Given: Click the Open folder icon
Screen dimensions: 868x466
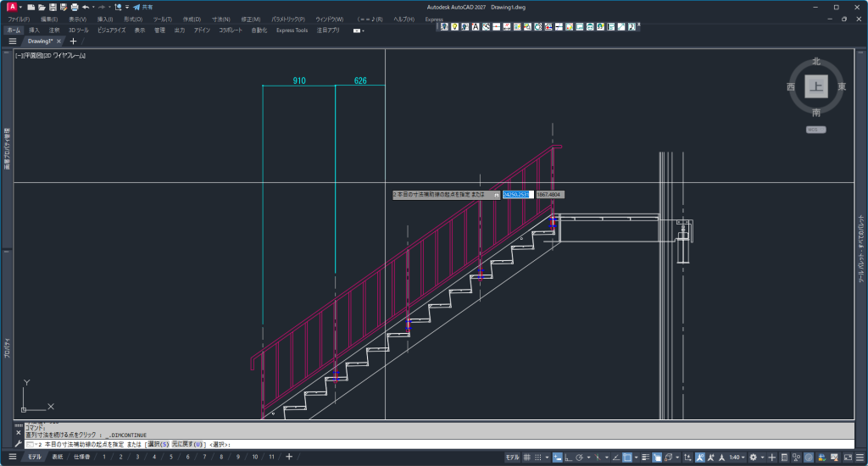Looking at the screenshot, I should click(41, 7).
